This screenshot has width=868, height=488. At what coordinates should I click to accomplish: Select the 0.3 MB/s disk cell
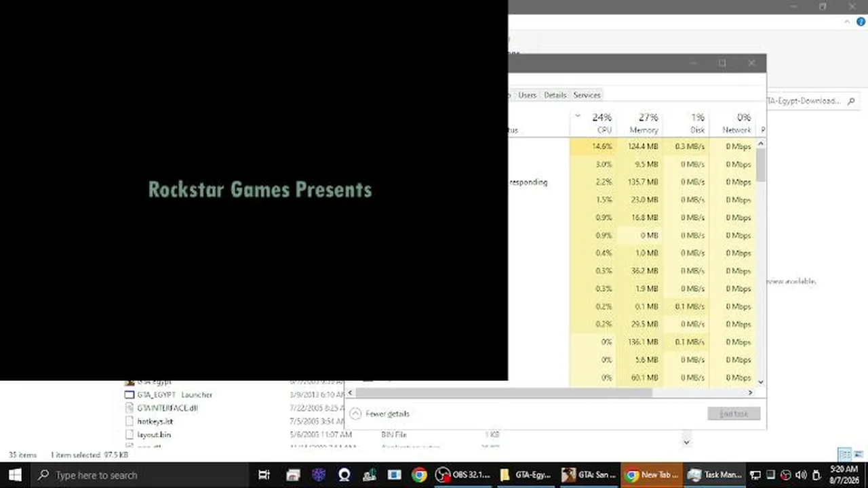686,146
